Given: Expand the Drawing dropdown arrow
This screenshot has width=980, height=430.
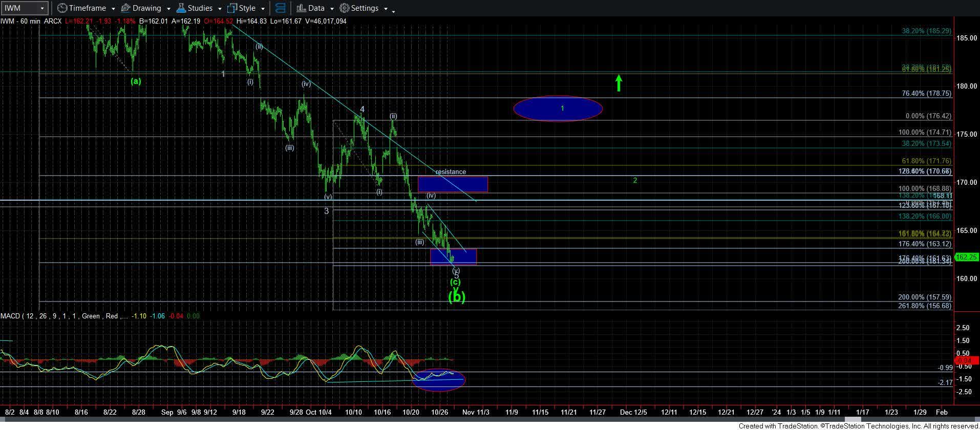Looking at the screenshot, I should pos(168,9).
